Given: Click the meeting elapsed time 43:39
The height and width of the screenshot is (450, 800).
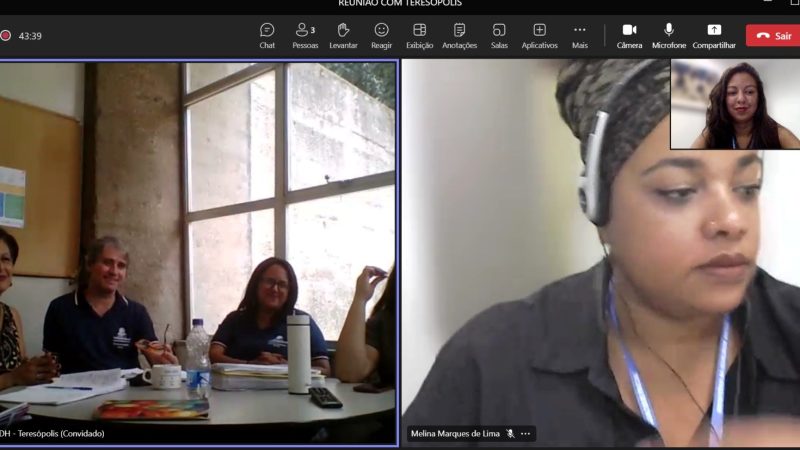Looking at the screenshot, I should pyautogui.click(x=30, y=36).
